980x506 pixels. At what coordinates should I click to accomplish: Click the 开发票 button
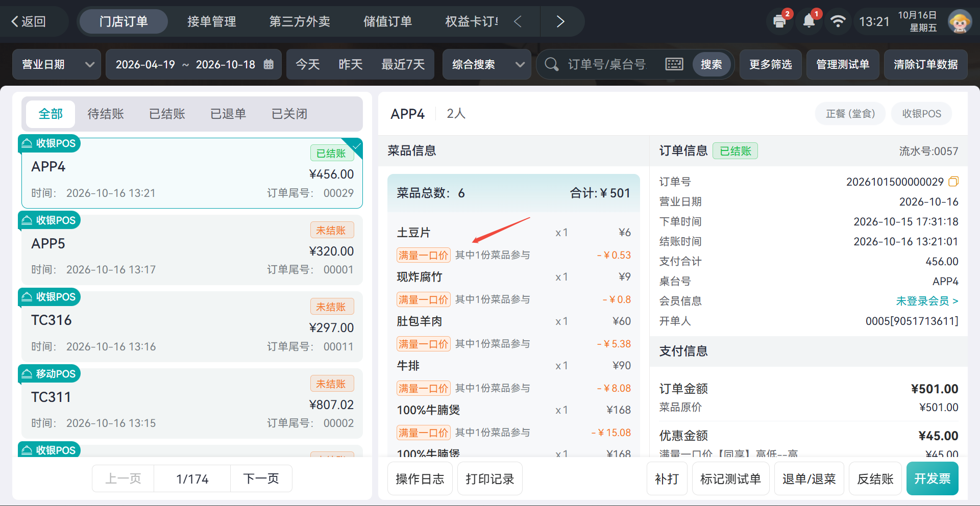pos(933,478)
